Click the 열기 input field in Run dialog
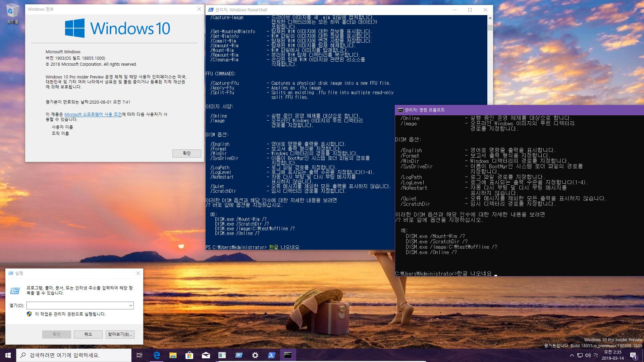Viewport: 644px width, 362px height. pos(80,305)
